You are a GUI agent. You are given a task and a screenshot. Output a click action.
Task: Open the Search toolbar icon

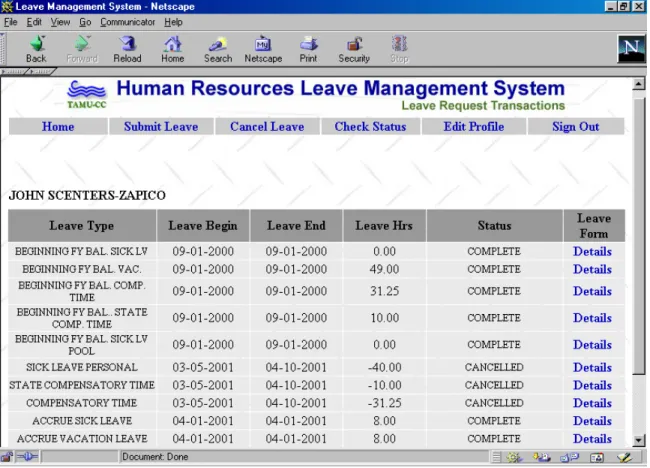[x=218, y=49]
